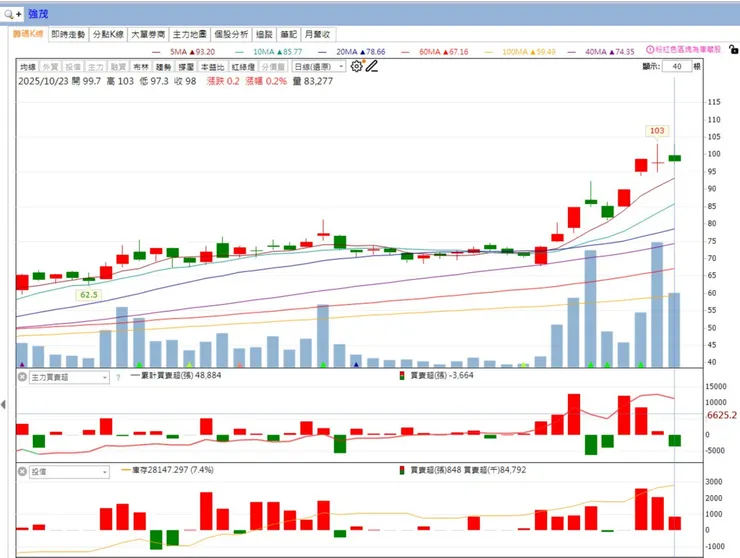Click the pink triangle marker on volume axis
This screenshot has width=740, height=558.
[240, 364]
